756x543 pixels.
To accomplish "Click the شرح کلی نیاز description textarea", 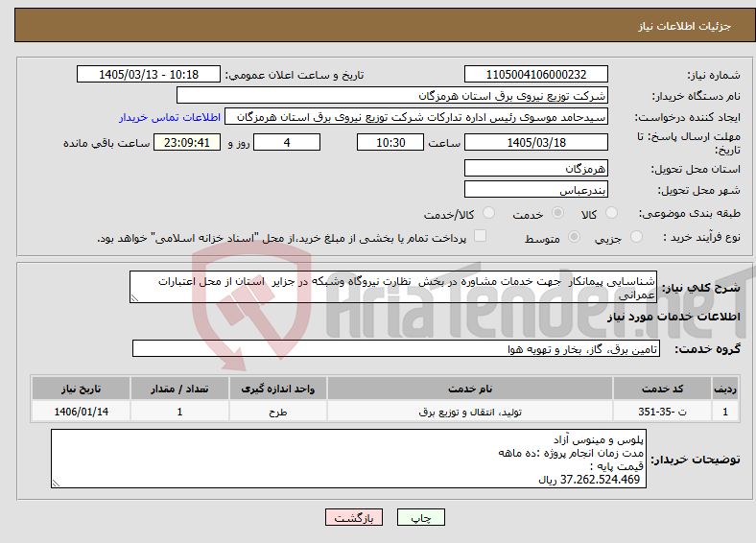I will [x=393, y=287].
